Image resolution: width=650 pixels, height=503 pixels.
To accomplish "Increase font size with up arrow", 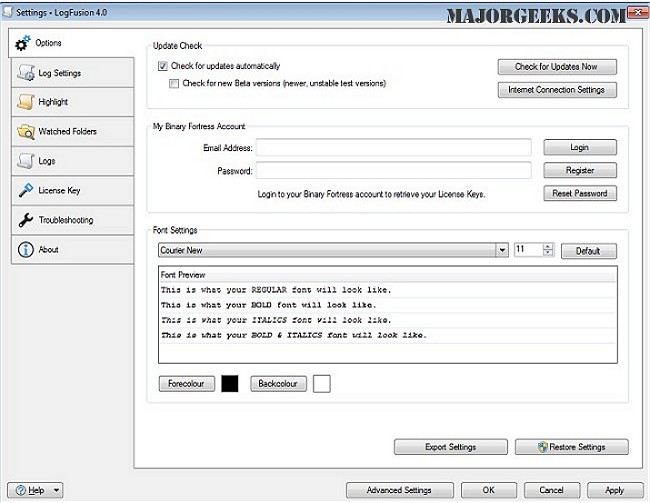I will [548, 246].
